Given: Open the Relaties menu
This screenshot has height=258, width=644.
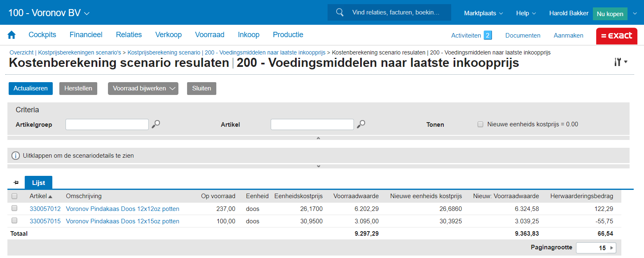Looking at the screenshot, I should tap(129, 35).
